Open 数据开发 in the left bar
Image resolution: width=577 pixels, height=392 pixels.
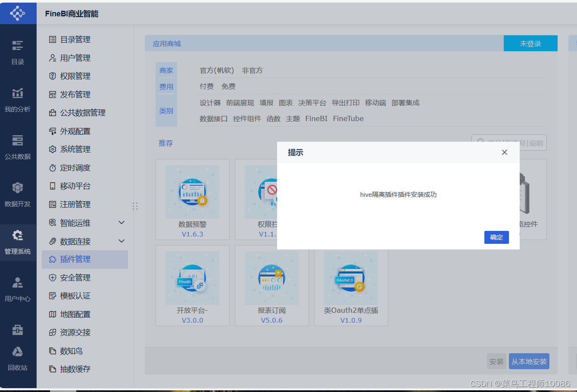point(18,195)
